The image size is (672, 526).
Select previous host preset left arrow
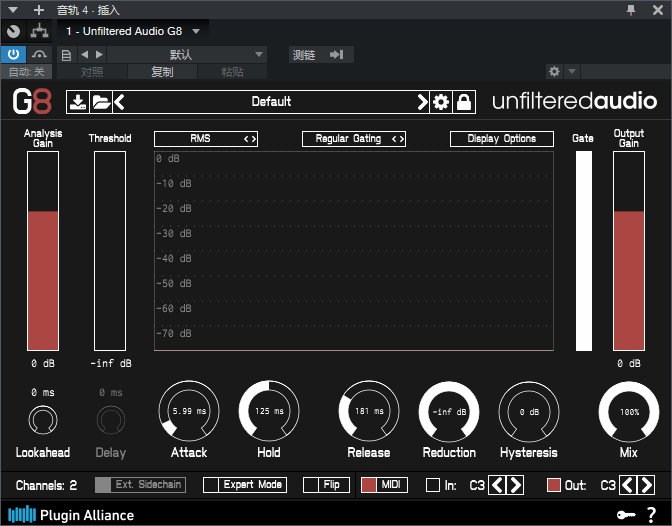[x=84, y=54]
